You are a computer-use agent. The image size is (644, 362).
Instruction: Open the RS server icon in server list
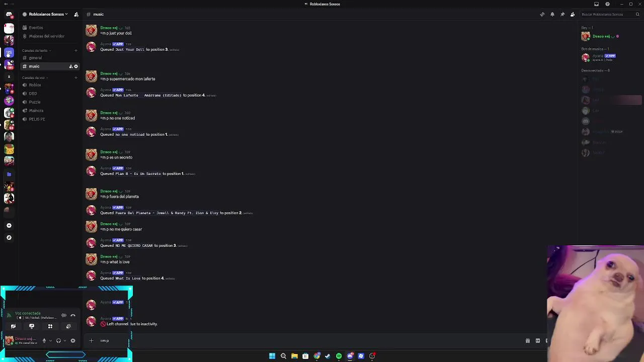click(x=9, y=53)
